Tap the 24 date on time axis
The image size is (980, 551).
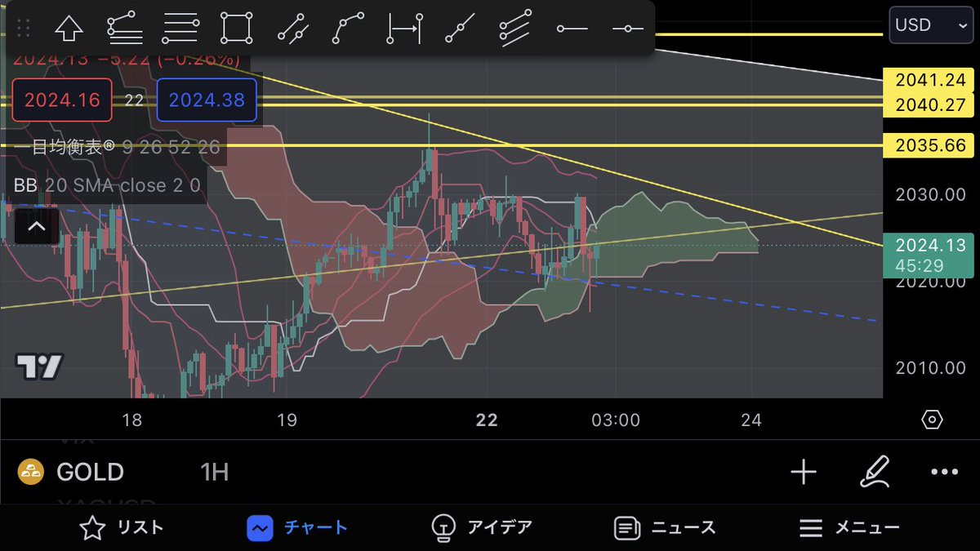click(x=751, y=420)
